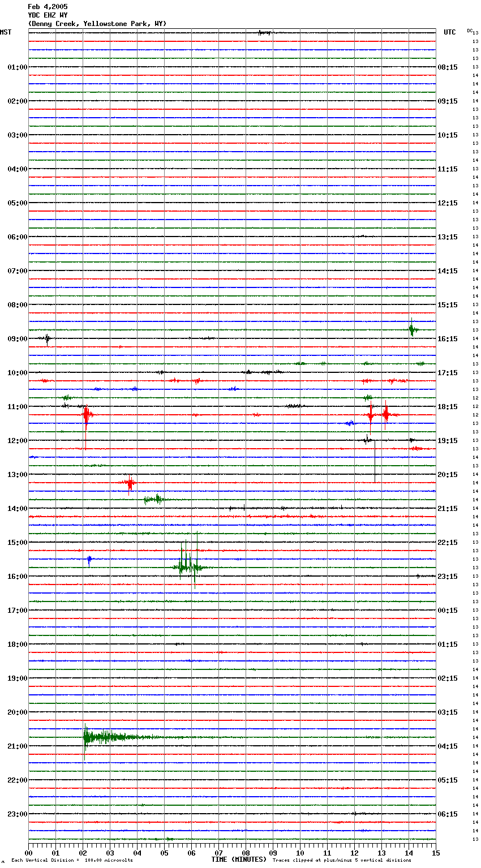Viewport: 481px width, 868px height.
Task: Click the UTC time label "04:15"
Action: [x=448, y=746]
